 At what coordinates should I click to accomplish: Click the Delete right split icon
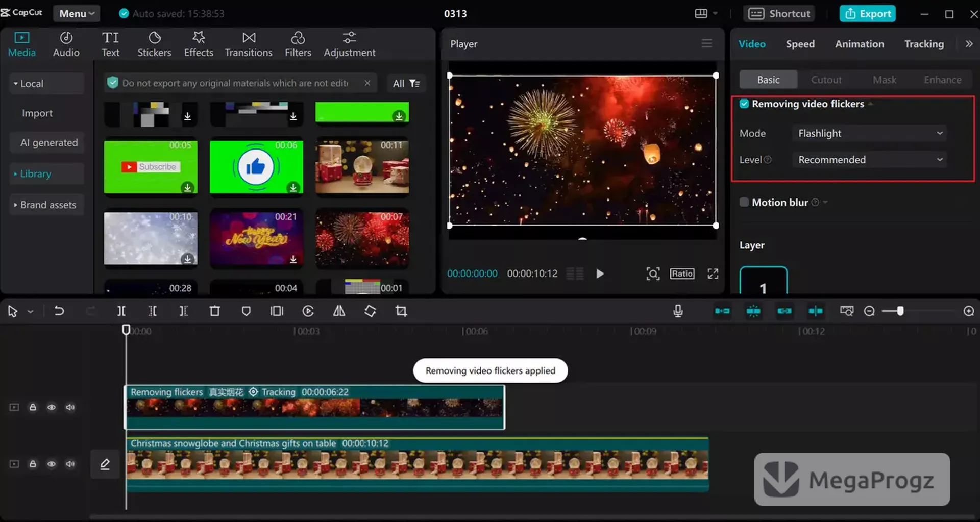point(184,311)
